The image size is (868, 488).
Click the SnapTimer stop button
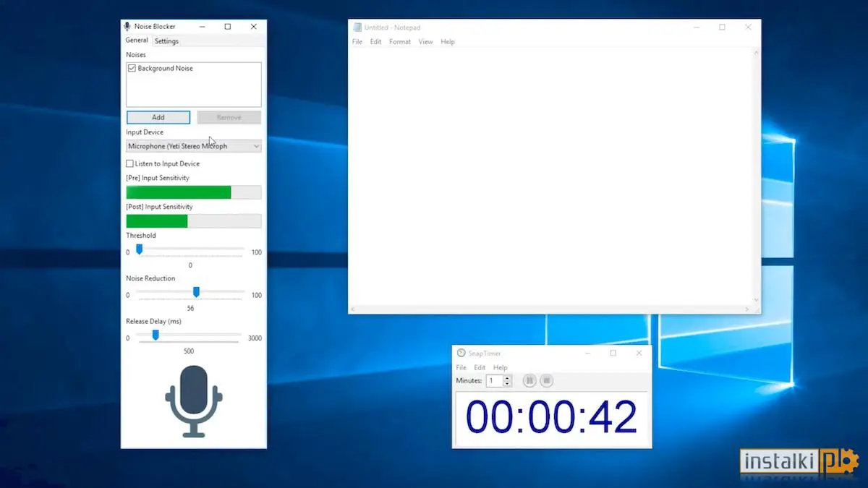[548, 380]
